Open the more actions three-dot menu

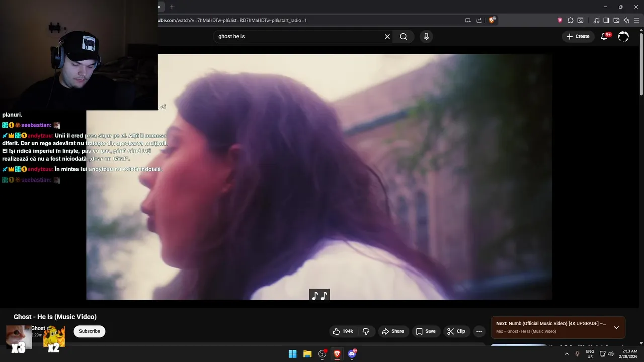pyautogui.click(x=479, y=331)
